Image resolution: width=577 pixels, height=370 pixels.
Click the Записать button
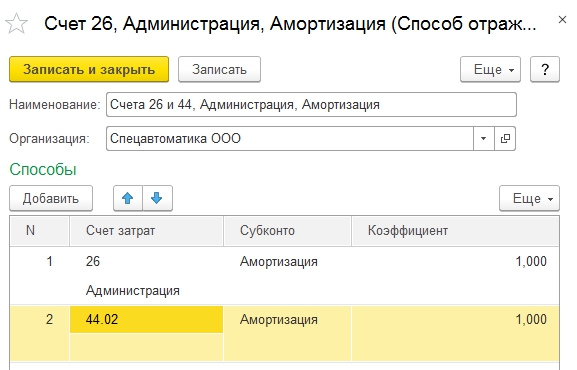tap(219, 69)
